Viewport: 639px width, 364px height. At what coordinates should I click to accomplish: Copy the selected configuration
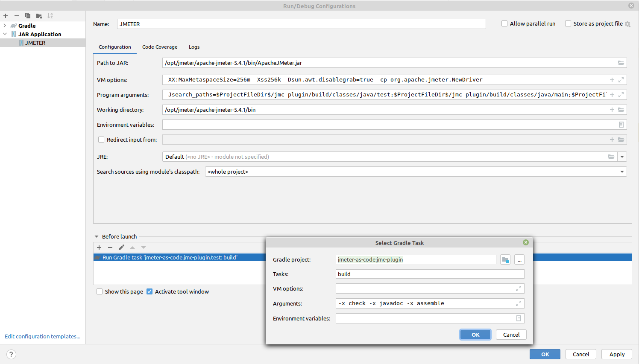[x=28, y=16]
